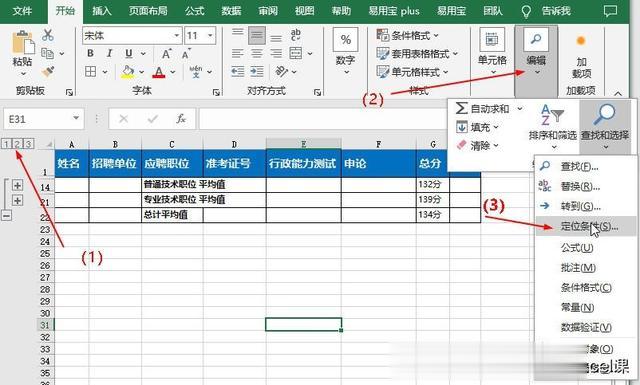Click the Percent number format icon
Screen dimensions: 640x385
click(345, 40)
